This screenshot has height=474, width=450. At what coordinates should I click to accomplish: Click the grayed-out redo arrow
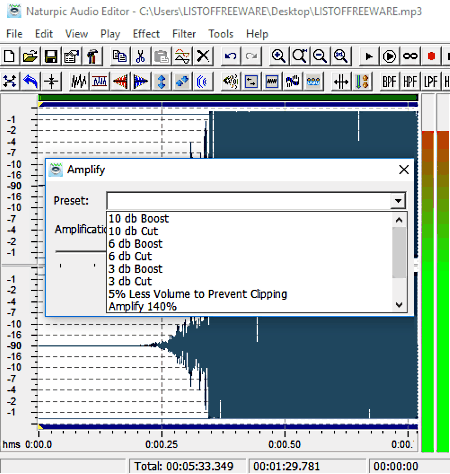tap(251, 56)
